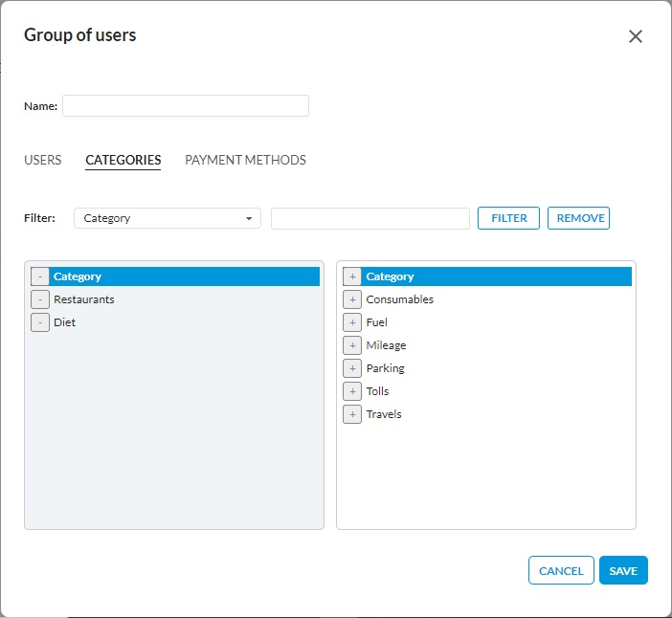672x618 pixels.
Task: Click the plus icon next to Tolls
Action: (x=352, y=391)
